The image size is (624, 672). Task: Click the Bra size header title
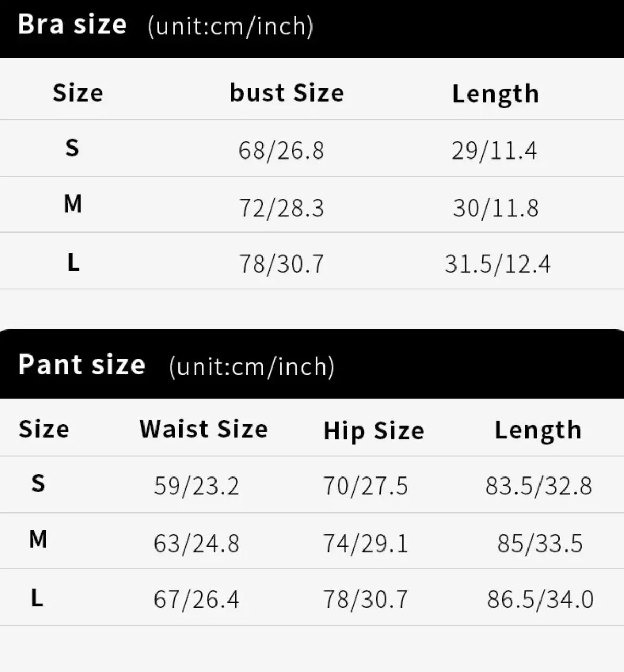[73, 25]
